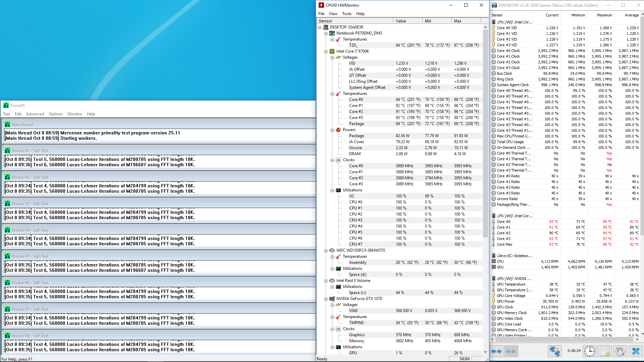Select Core Max temperature row in HWiNFO

[x=566, y=244]
